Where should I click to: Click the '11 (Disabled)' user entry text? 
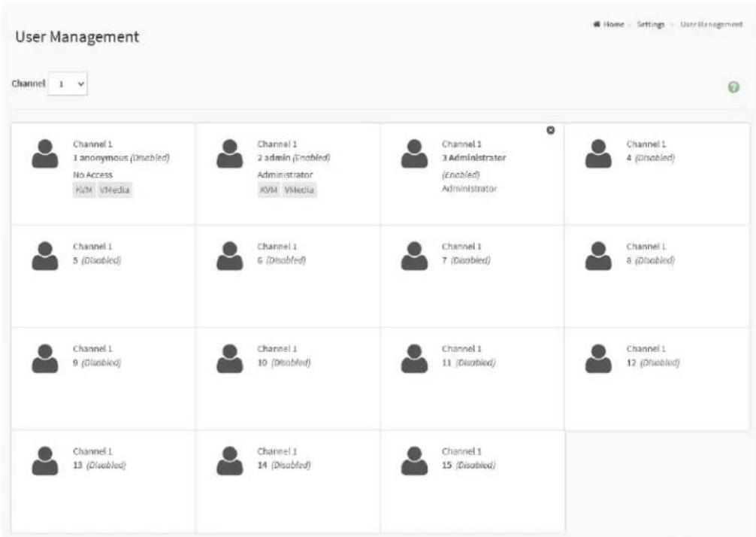pos(469,363)
